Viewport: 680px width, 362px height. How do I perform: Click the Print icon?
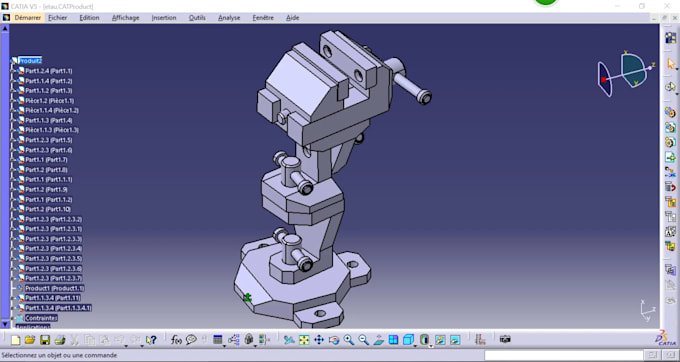[60, 340]
